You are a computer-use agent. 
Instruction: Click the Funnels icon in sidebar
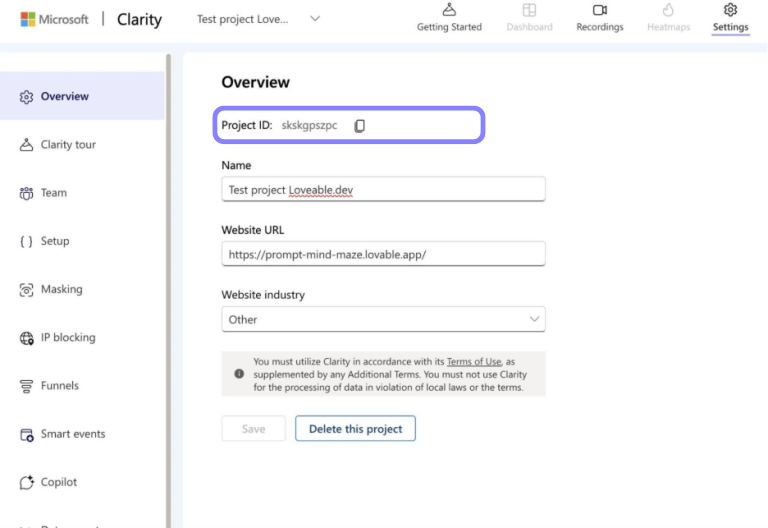pos(26,386)
